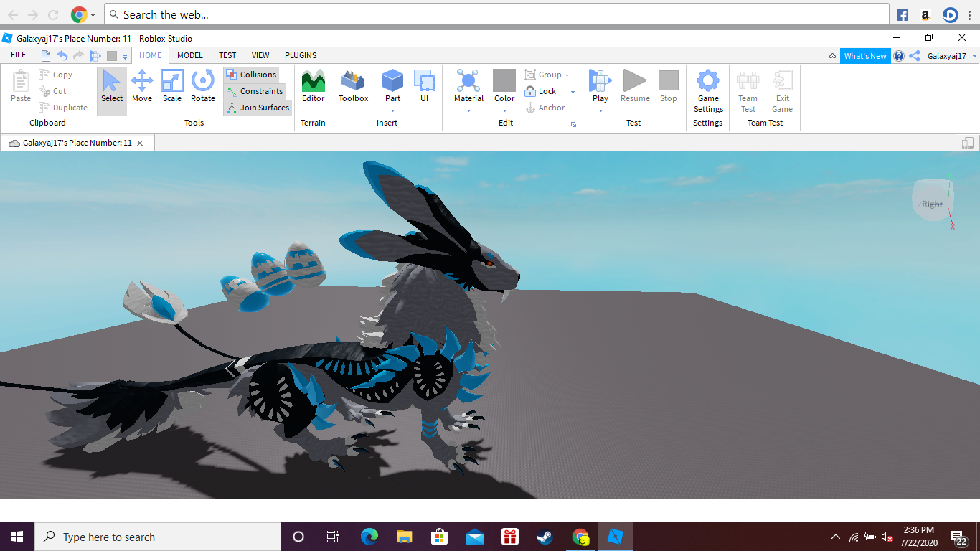Lock the selected part
This screenshot has height=551, width=980.
pos(541,91)
